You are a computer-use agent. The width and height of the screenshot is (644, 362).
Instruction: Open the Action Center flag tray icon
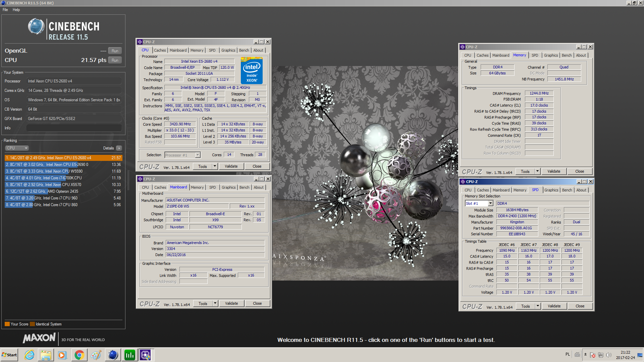(x=593, y=355)
